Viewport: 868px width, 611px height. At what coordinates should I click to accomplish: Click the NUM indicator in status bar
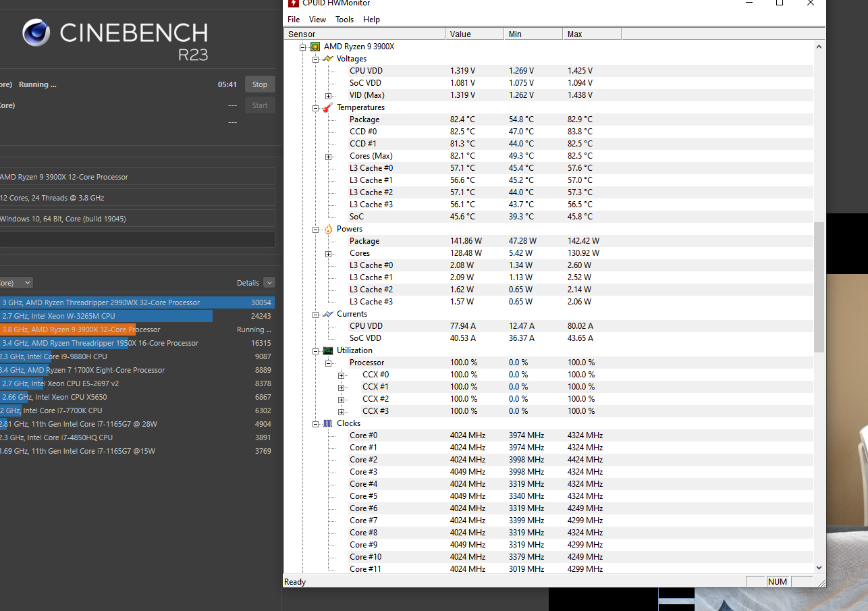coord(778,582)
